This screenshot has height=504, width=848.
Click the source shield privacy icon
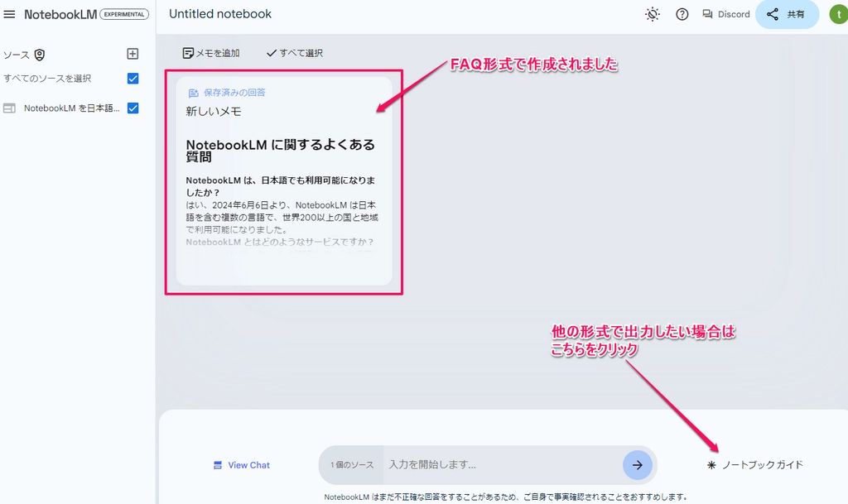coord(40,55)
